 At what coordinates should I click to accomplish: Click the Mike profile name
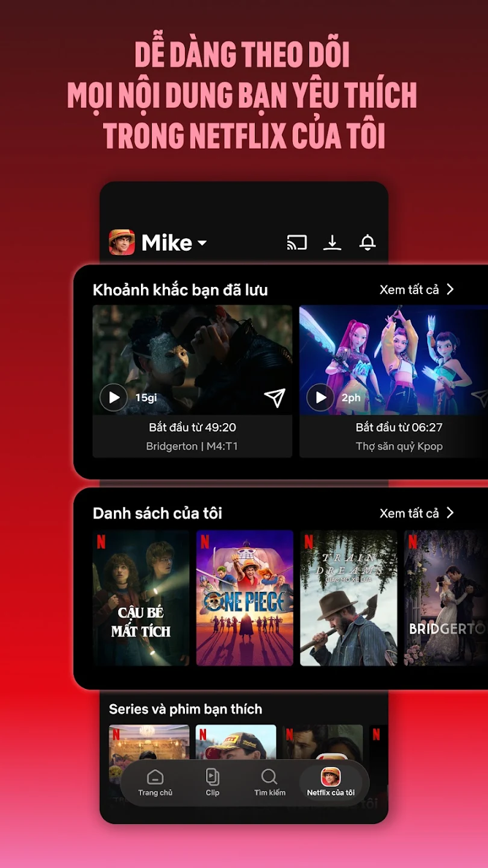tap(167, 243)
